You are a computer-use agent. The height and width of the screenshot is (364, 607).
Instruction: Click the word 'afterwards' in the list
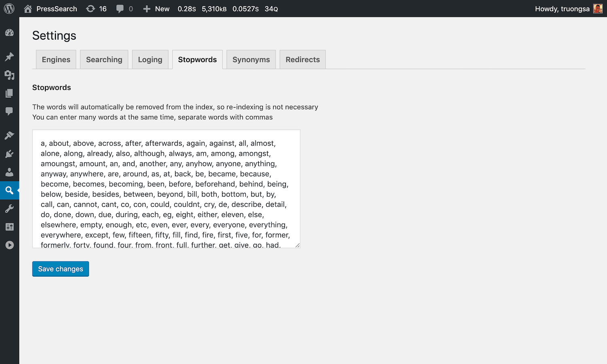(x=163, y=143)
